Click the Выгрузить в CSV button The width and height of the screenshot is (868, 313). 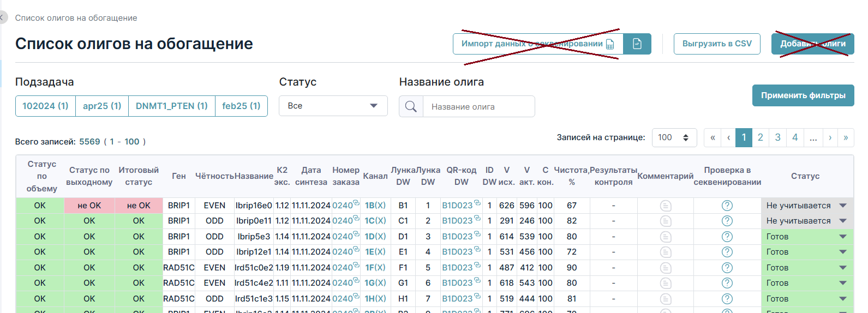[717, 44]
